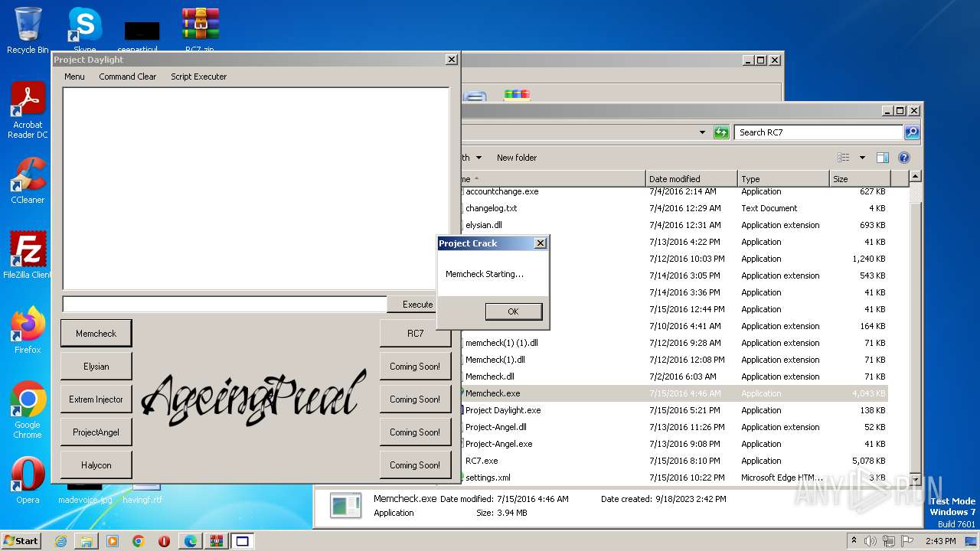The image size is (980, 551).
Task: Open Windows Explorer taskbar icon
Action: [x=87, y=541]
